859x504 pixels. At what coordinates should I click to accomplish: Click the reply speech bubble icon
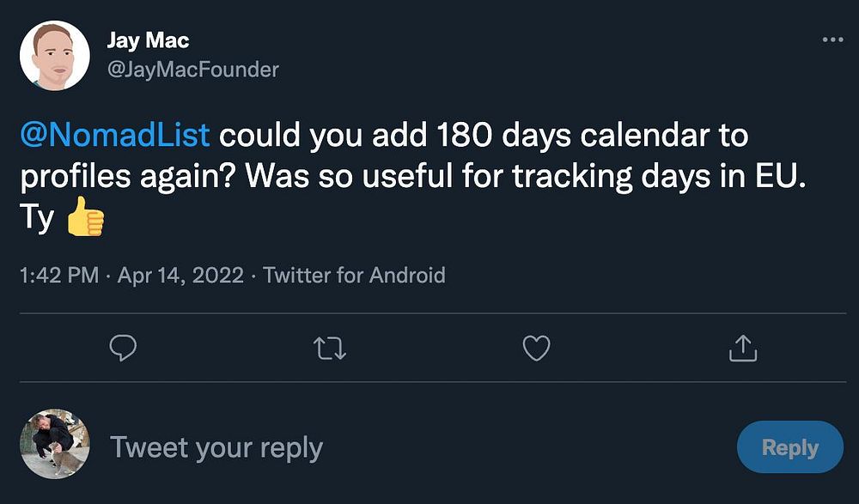[125, 348]
